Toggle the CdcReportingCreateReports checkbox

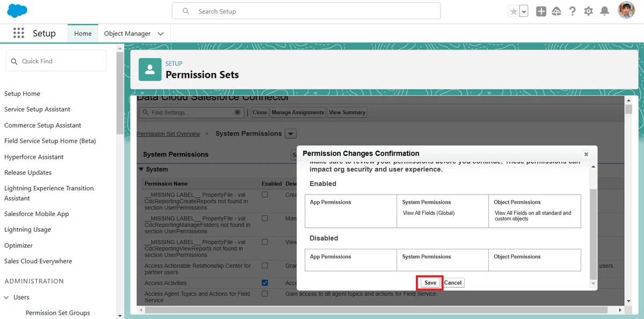point(265,195)
